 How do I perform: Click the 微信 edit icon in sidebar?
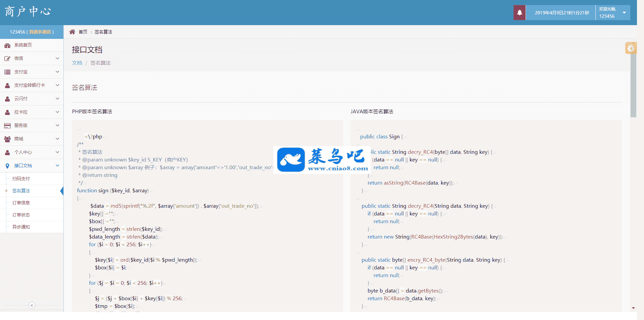[x=7, y=59]
